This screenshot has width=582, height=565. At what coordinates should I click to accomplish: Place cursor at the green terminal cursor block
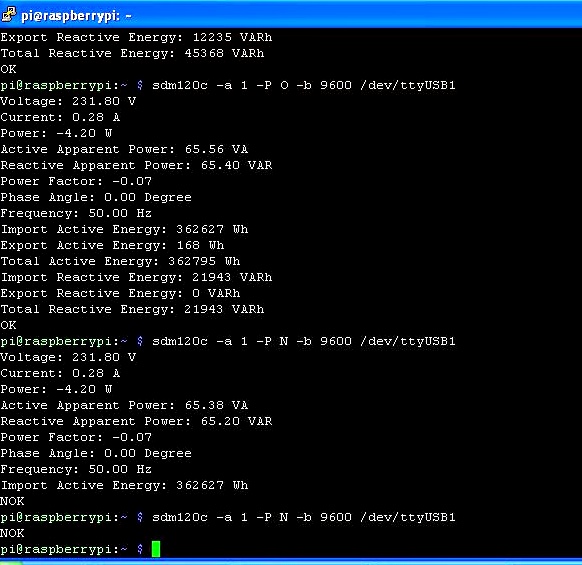156,549
